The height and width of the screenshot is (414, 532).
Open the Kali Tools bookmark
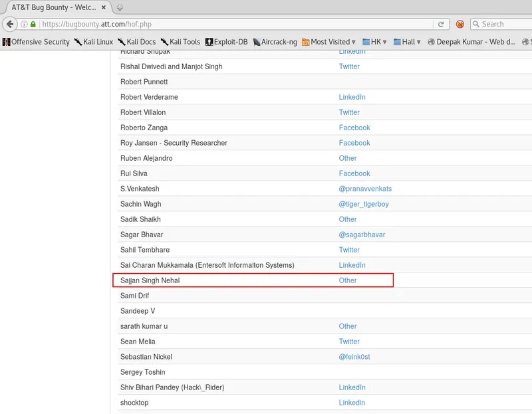click(x=180, y=42)
